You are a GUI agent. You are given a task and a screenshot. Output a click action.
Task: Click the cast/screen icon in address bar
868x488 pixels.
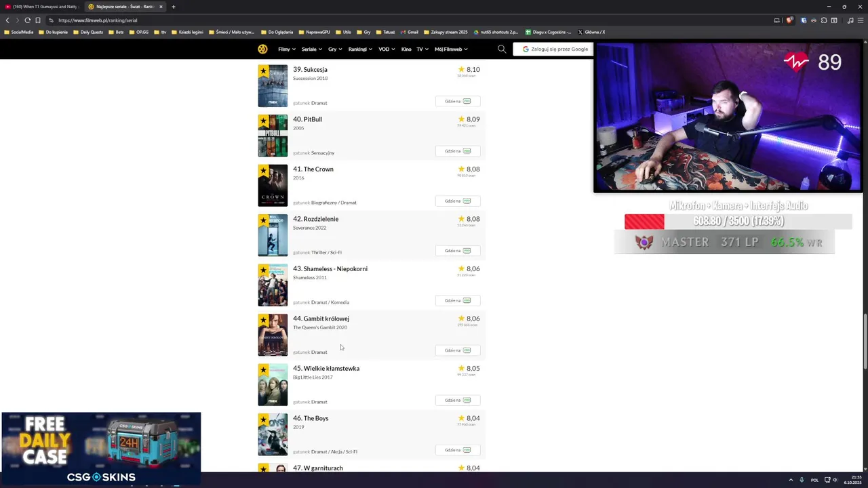(777, 20)
